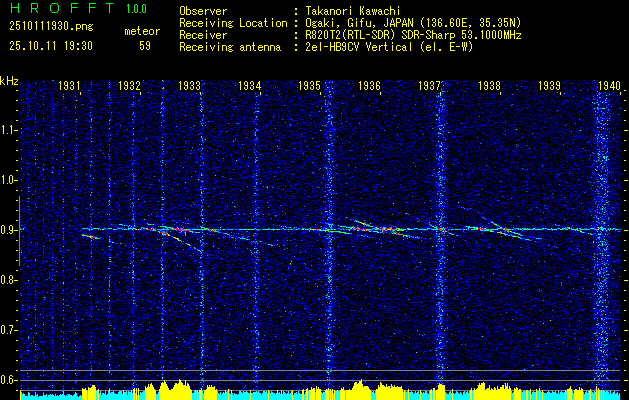629x400 pixels.
Task: Click the meteor count value 59
Action: coord(145,46)
